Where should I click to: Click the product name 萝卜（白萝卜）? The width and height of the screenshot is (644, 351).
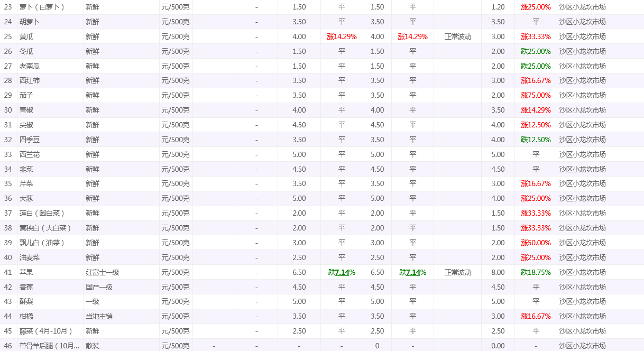42,7
